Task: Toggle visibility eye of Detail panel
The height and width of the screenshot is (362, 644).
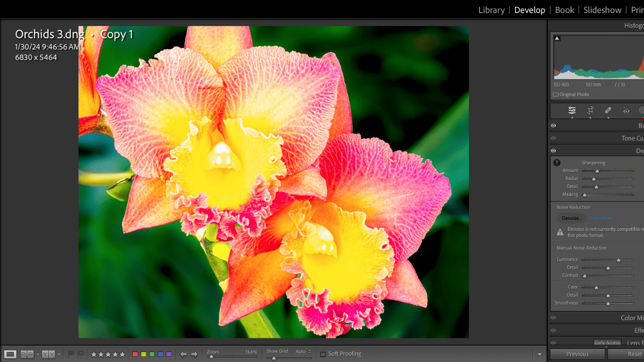Action: [553, 151]
